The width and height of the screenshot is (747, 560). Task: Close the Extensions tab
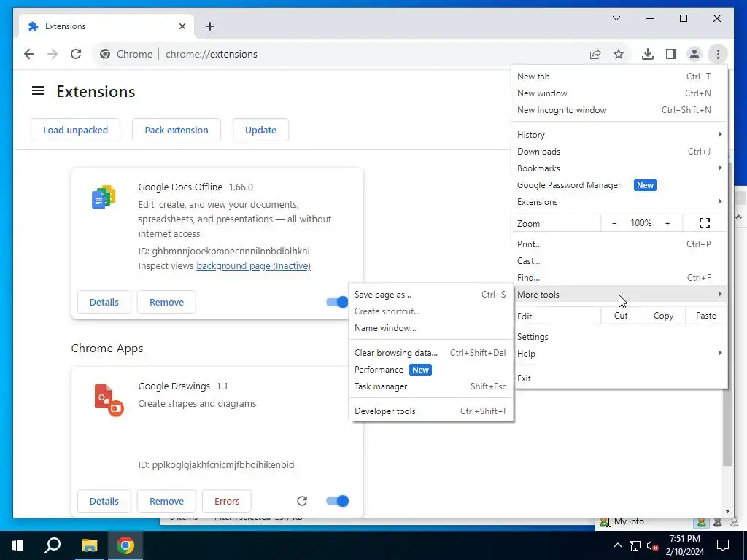(182, 26)
